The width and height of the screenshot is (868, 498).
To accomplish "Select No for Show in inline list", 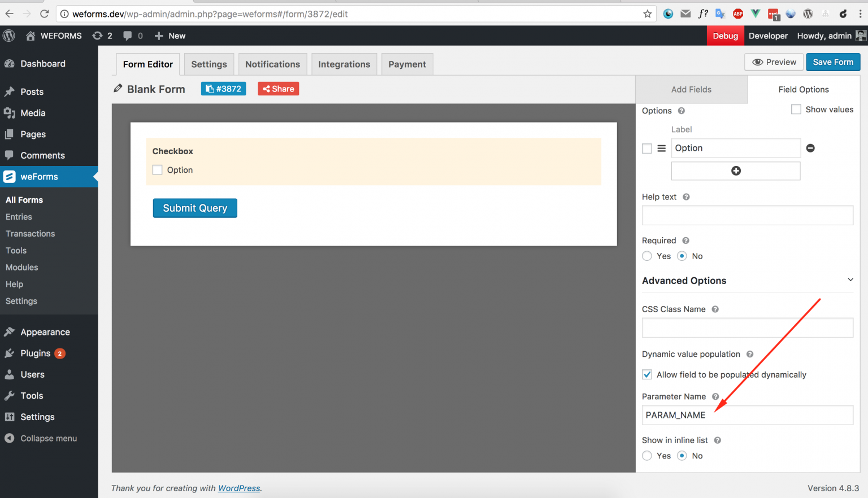I will point(682,456).
